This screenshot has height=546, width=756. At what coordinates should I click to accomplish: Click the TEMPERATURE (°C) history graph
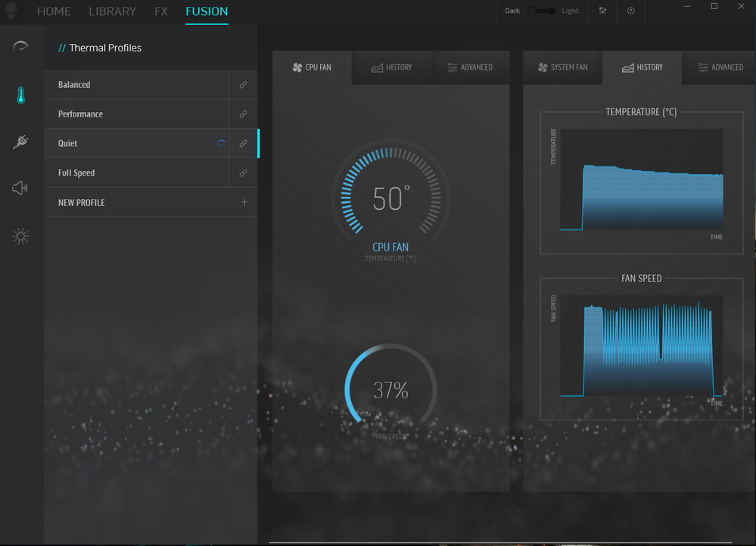[x=642, y=179]
